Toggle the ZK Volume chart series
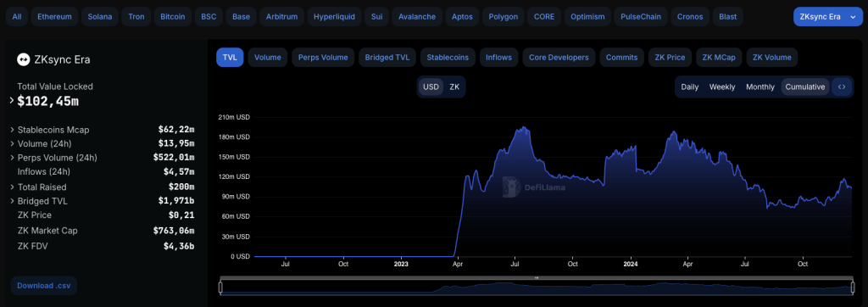This screenshot has height=307, width=868. point(771,57)
